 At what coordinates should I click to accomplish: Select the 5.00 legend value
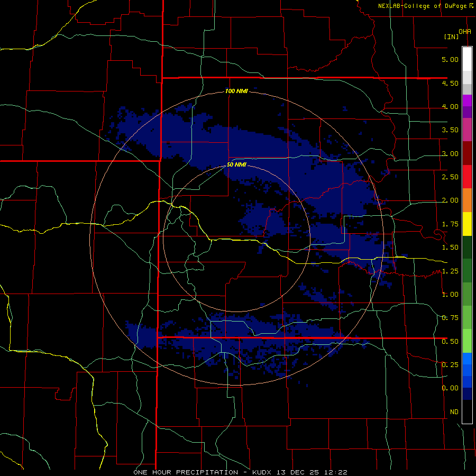click(x=450, y=59)
